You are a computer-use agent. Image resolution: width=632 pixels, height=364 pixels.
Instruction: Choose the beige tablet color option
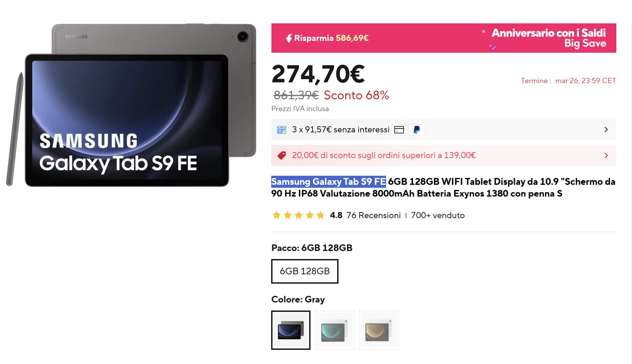tap(378, 330)
